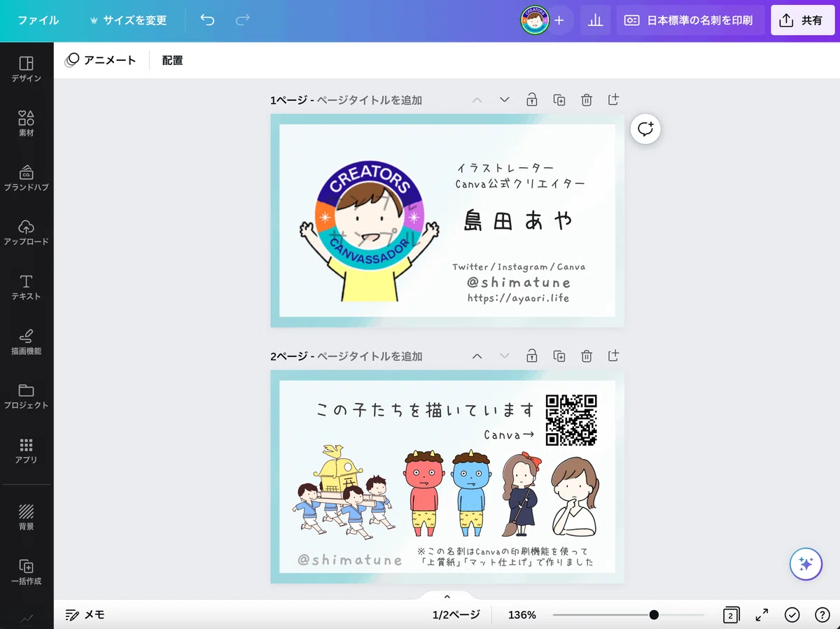Select the QR code on page 2
This screenshot has height=629, width=840.
[x=571, y=420]
